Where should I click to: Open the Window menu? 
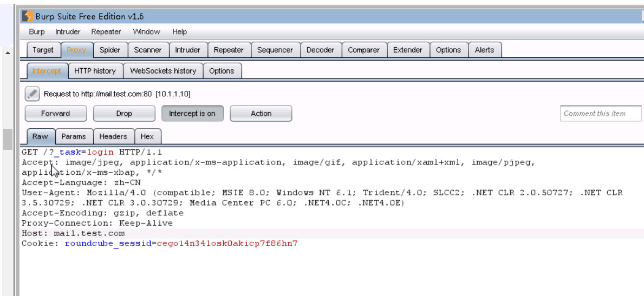(x=146, y=31)
